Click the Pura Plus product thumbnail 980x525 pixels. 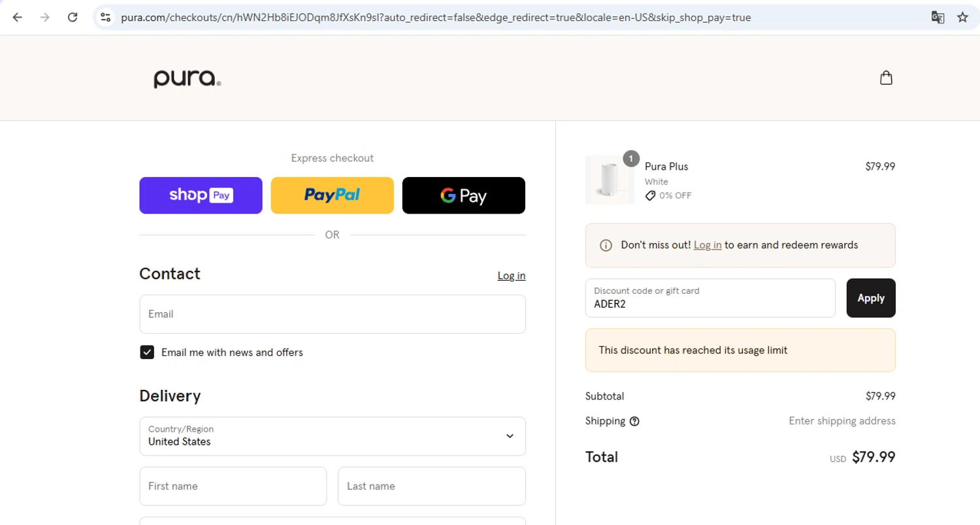coord(610,180)
